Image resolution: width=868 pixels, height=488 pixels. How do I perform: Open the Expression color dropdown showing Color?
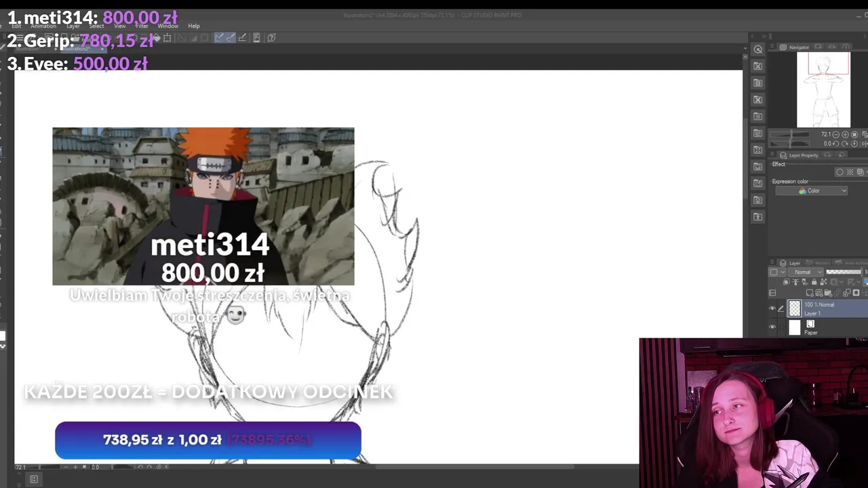(x=812, y=190)
